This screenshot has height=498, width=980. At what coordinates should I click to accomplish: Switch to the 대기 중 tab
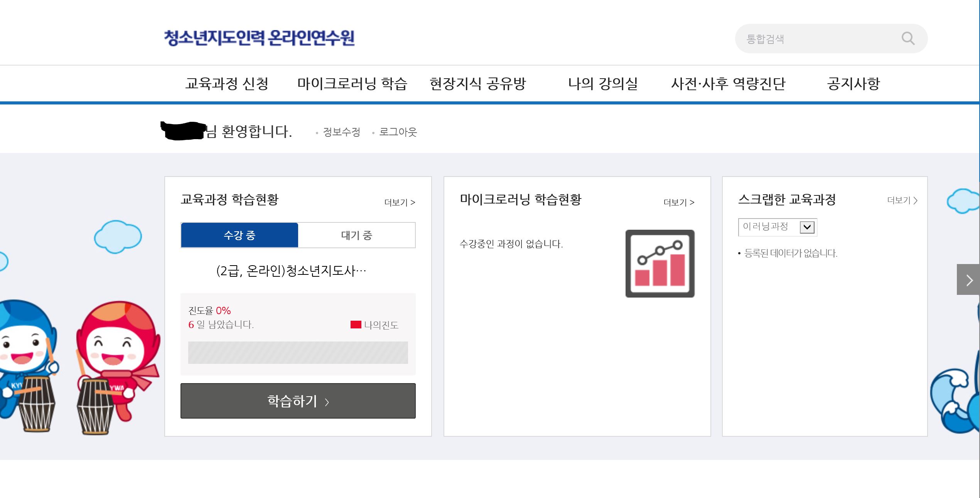pyautogui.click(x=357, y=235)
